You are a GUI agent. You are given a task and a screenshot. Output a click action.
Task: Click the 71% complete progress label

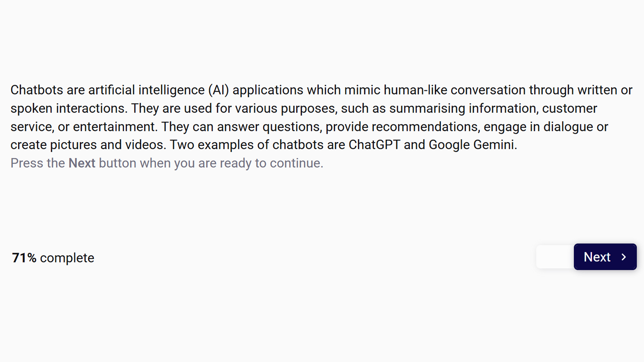(53, 258)
